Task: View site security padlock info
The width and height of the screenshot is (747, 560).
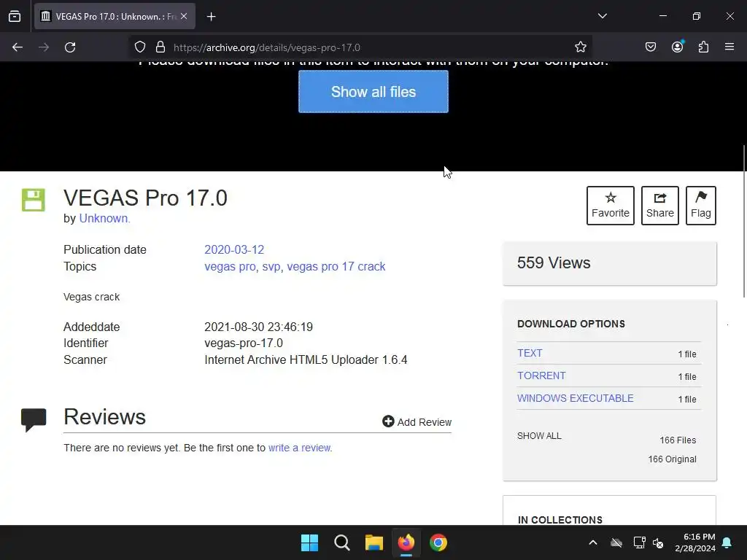Action: point(160,47)
